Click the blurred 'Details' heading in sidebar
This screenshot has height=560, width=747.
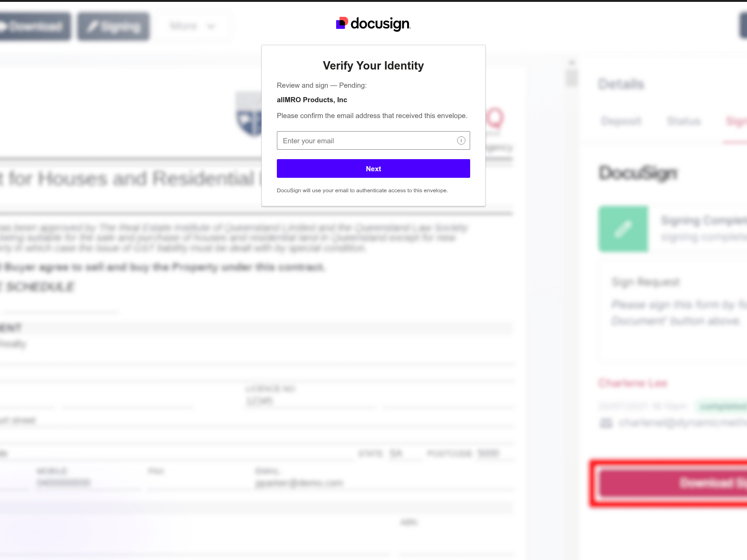[x=621, y=84]
